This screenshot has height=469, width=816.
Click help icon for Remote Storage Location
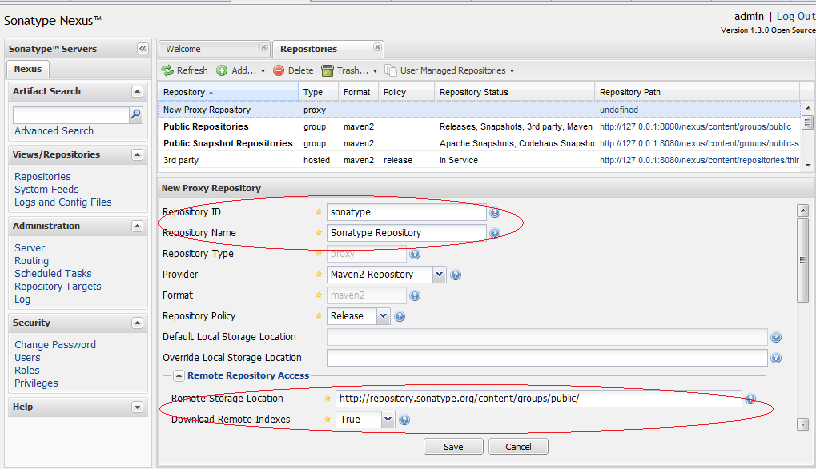click(x=750, y=399)
